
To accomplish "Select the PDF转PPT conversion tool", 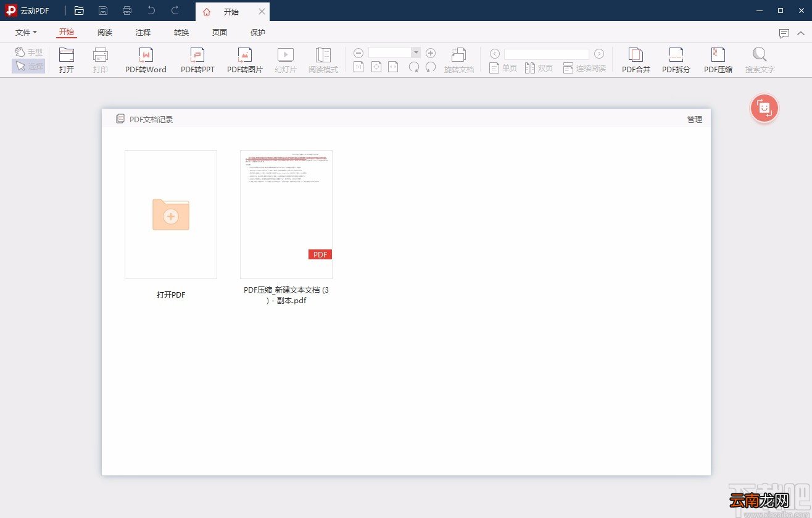I will tap(197, 61).
